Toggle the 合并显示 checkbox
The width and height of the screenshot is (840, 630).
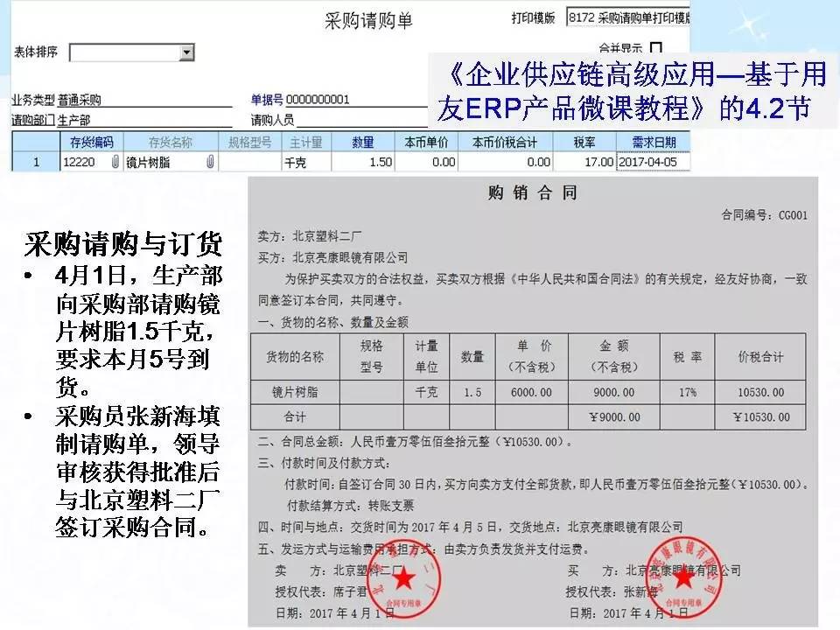coord(656,47)
